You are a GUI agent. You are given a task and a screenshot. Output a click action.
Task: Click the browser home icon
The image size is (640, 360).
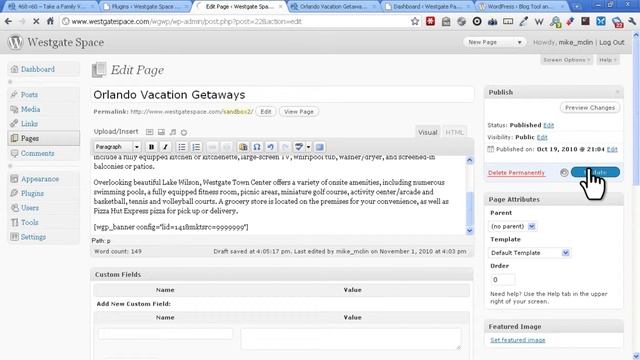50,21
